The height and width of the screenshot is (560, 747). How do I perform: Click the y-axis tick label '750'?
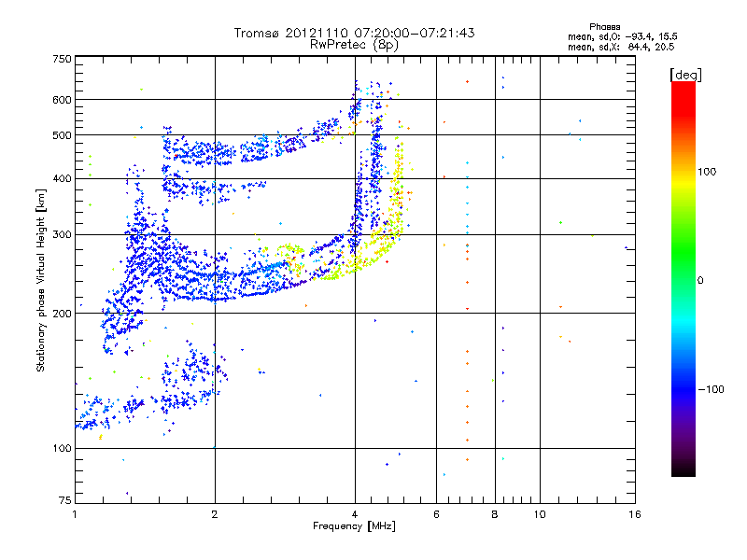tap(62, 59)
